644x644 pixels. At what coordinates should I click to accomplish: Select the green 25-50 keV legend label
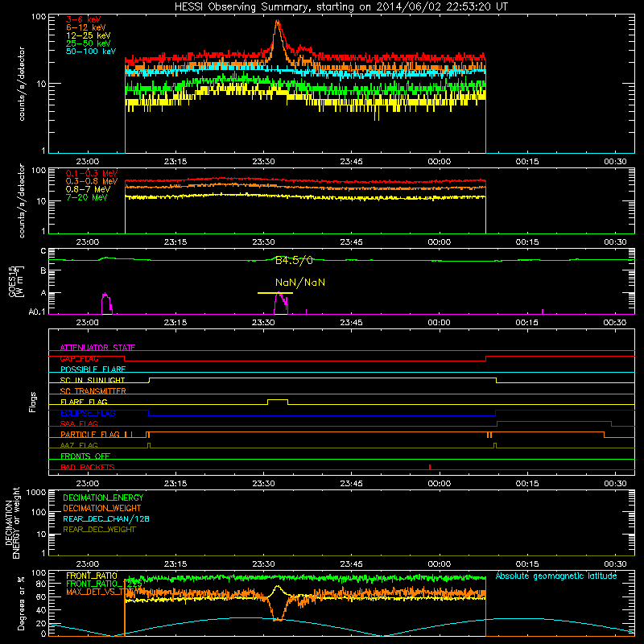click(x=89, y=43)
